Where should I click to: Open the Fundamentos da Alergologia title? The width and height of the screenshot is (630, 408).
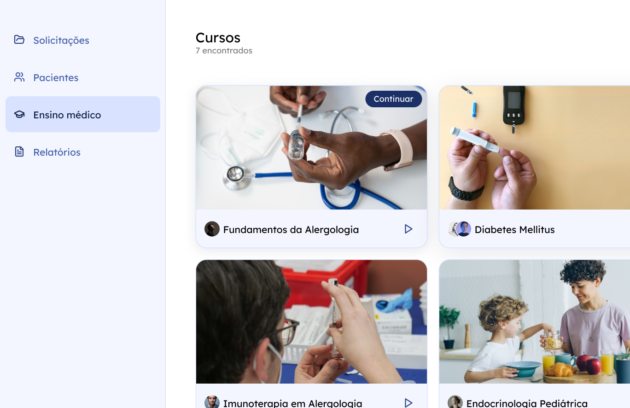click(291, 230)
